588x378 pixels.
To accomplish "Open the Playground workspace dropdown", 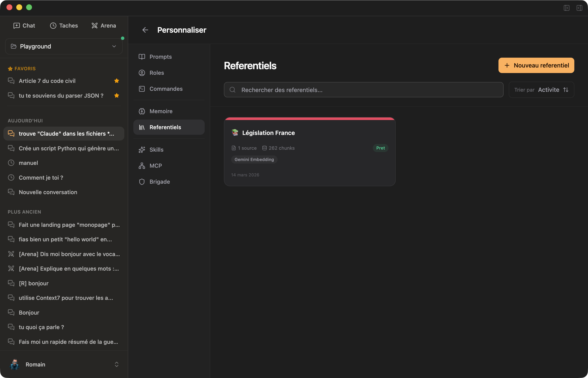I will click(64, 46).
